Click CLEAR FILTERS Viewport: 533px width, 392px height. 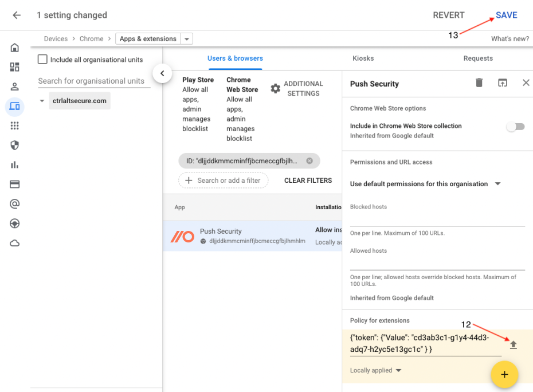click(308, 181)
